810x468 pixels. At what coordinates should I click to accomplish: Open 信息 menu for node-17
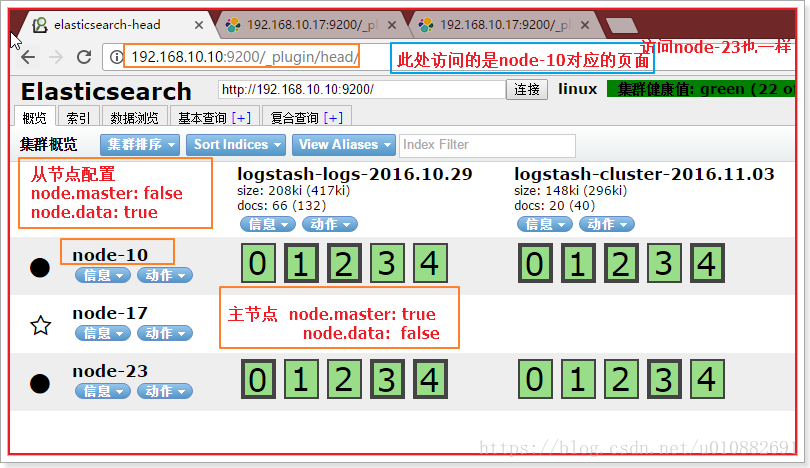pos(103,333)
